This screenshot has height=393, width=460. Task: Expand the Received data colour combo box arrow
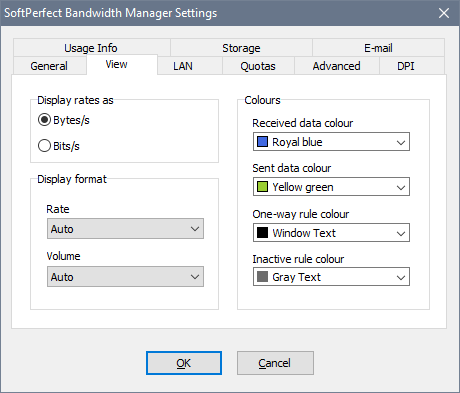click(401, 142)
